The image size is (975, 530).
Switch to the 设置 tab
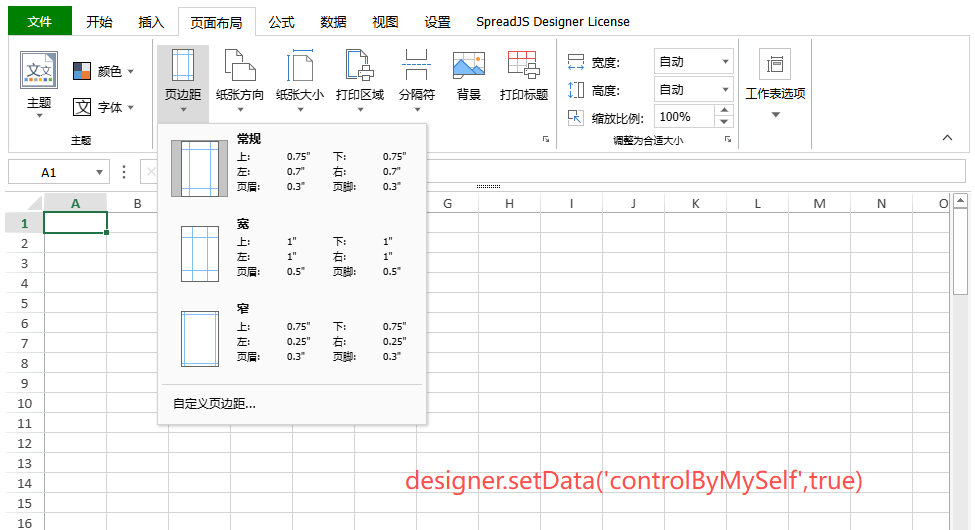(x=437, y=22)
